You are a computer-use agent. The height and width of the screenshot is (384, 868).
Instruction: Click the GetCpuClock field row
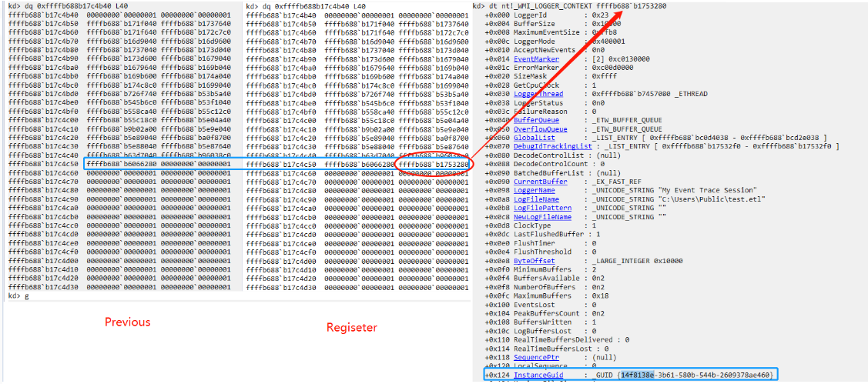pyautogui.click(x=541, y=85)
